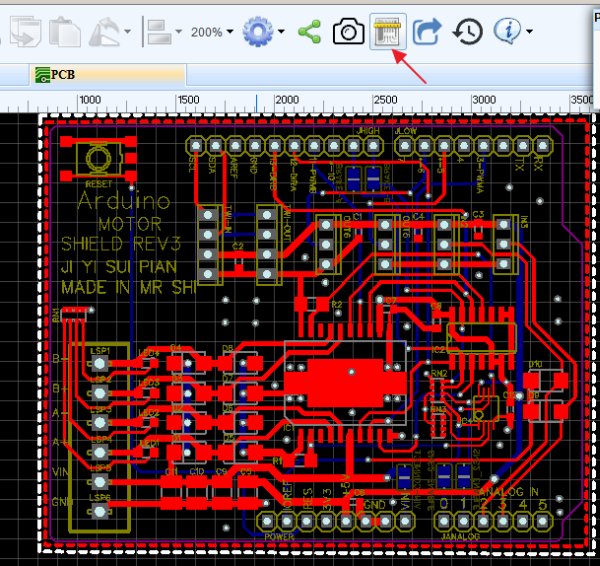
Task: Select the 'JANALOG' header label
Action: coord(460,537)
